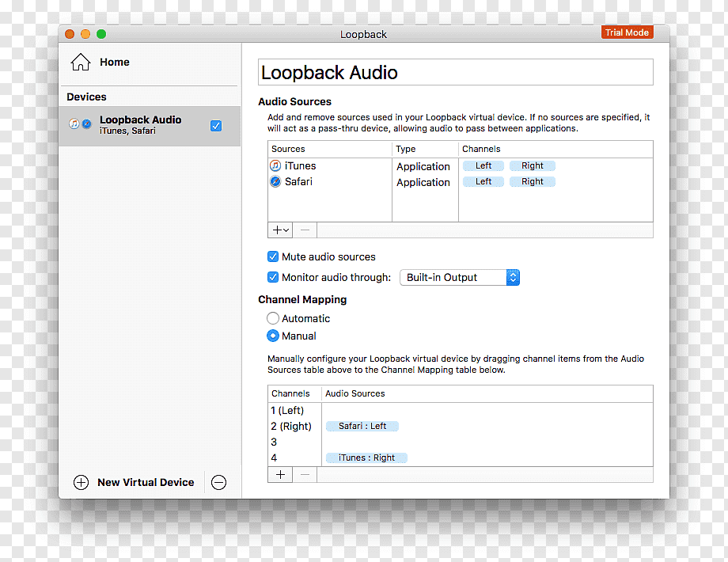Open the Home section
728x562 pixels.
click(115, 63)
